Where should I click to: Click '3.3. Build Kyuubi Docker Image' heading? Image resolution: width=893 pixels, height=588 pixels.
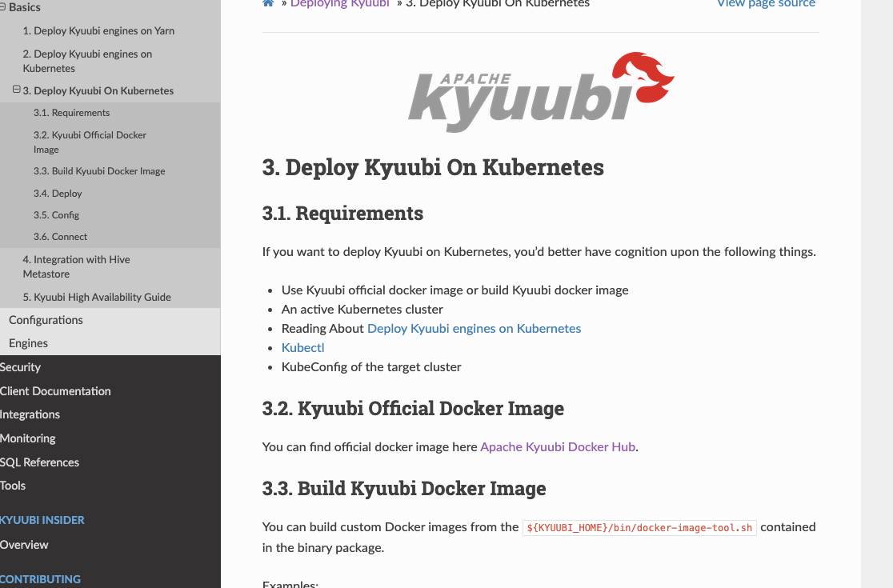click(x=404, y=489)
